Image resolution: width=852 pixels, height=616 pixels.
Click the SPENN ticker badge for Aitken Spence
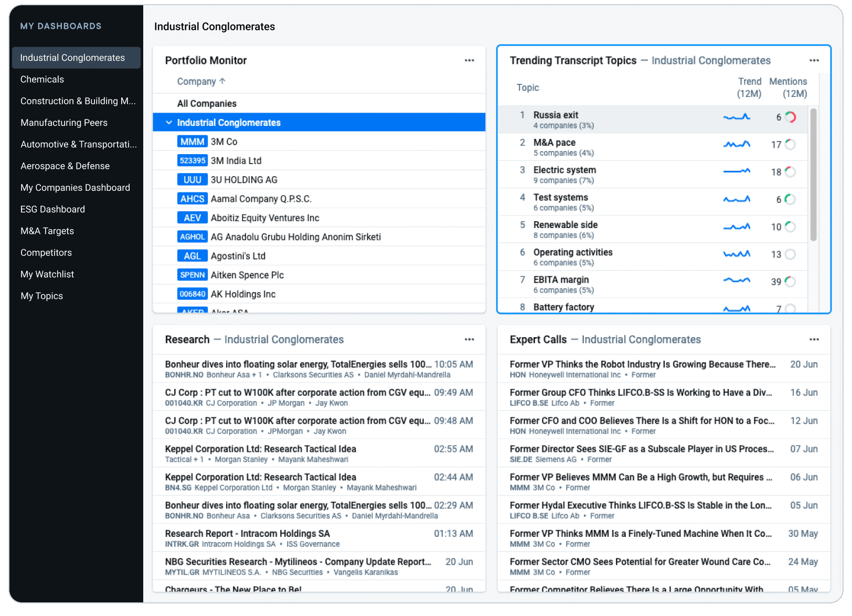(192, 275)
